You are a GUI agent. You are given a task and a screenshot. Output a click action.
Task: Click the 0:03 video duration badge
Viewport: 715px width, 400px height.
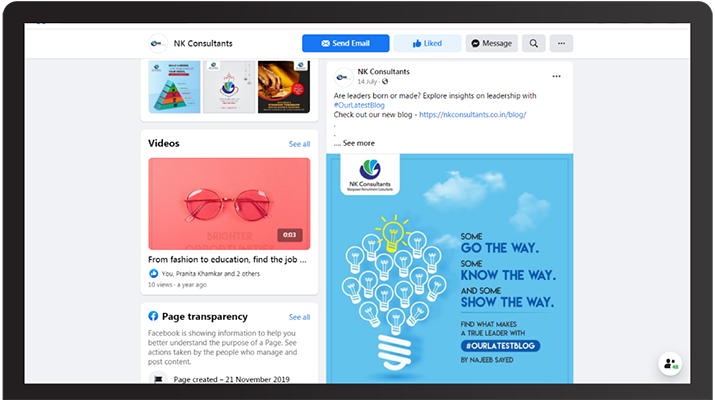tap(290, 235)
